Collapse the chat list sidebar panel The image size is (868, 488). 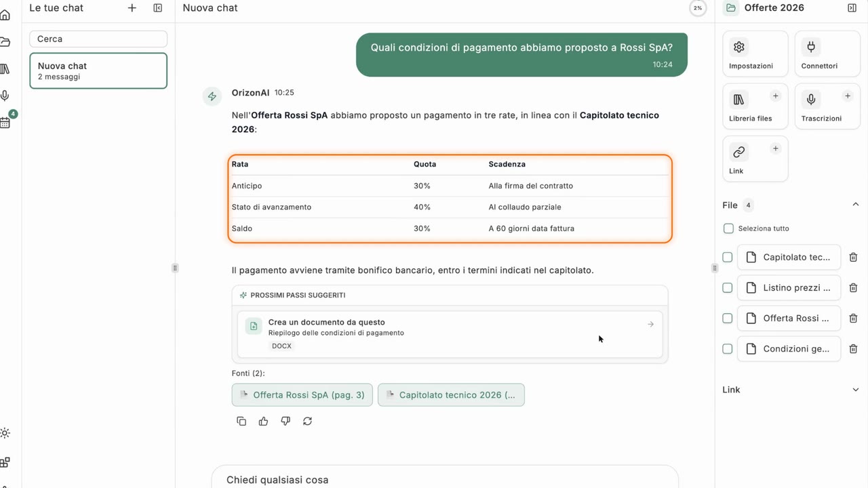click(x=158, y=8)
